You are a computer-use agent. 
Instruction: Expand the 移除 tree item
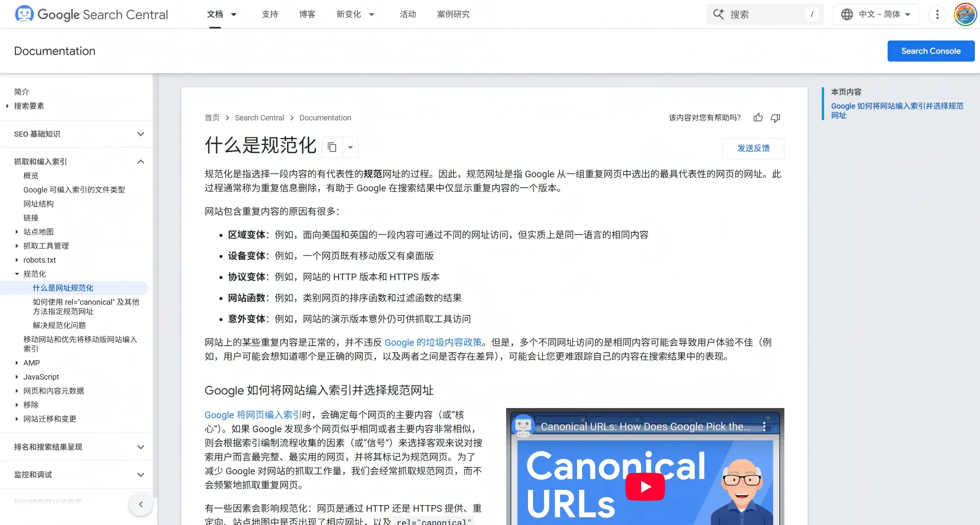[17, 405]
